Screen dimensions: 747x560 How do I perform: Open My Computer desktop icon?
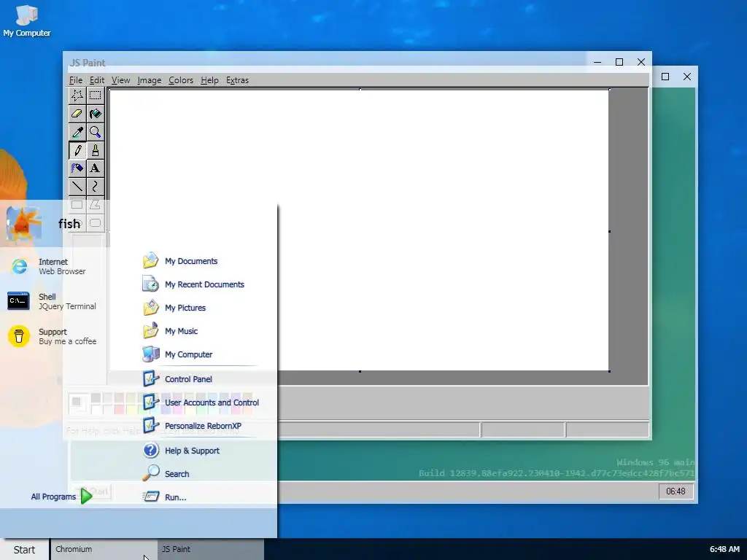(27, 21)
